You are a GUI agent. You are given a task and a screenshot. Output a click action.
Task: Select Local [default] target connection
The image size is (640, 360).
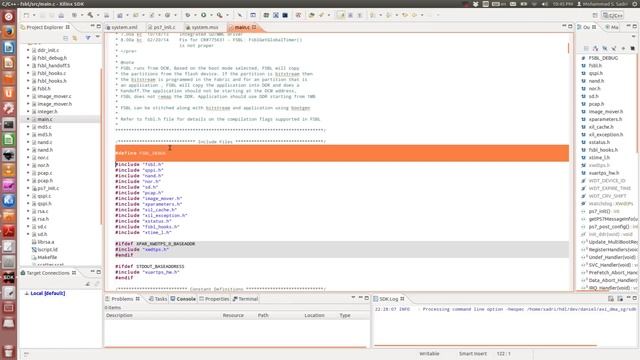[x=47, y=293]
